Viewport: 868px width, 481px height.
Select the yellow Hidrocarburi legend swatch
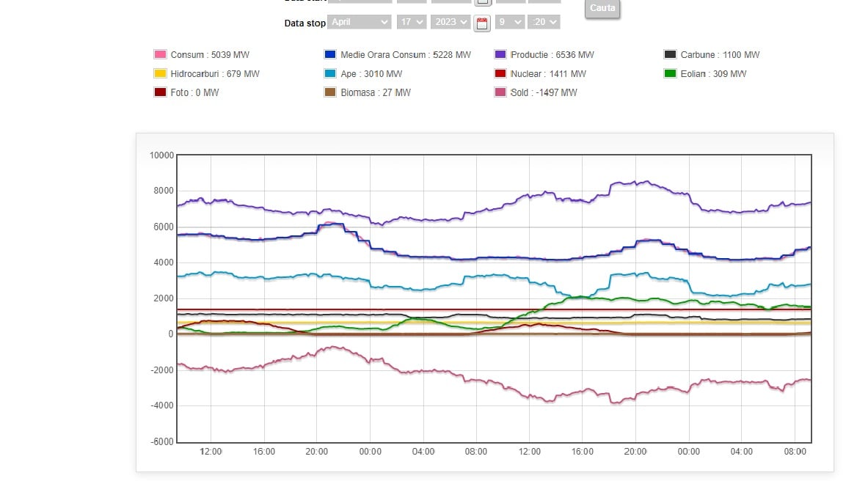pos(160,73)
